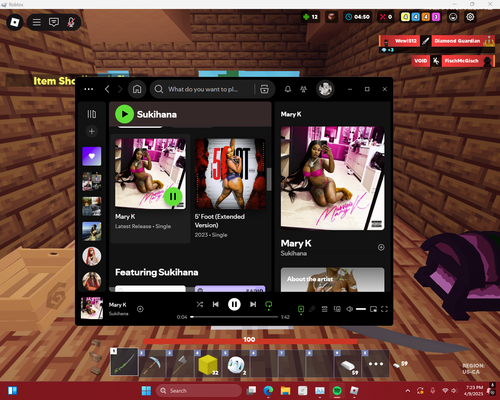Go back in Spotify navigation
The image size is (500, 400).
click(x=107, y=89)
